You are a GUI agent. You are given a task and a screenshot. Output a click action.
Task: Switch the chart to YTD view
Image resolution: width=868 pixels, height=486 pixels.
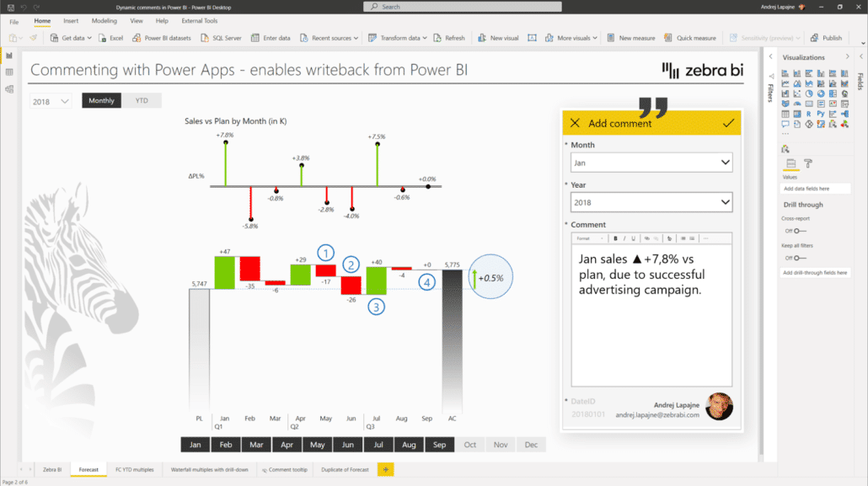coord(142,100)
